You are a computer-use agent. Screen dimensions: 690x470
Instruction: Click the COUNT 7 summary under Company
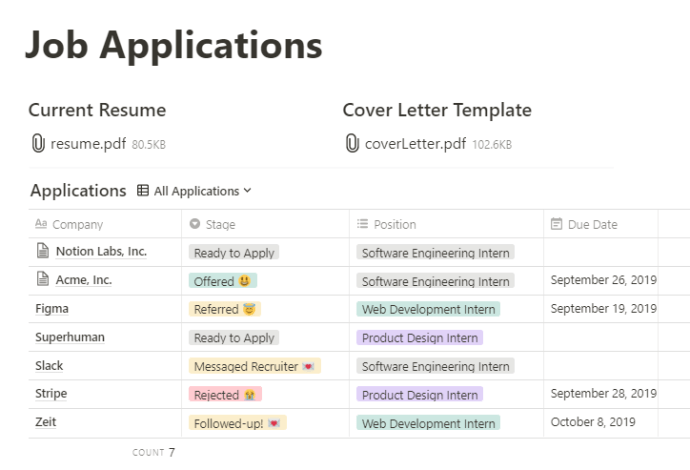coord(154,452)
